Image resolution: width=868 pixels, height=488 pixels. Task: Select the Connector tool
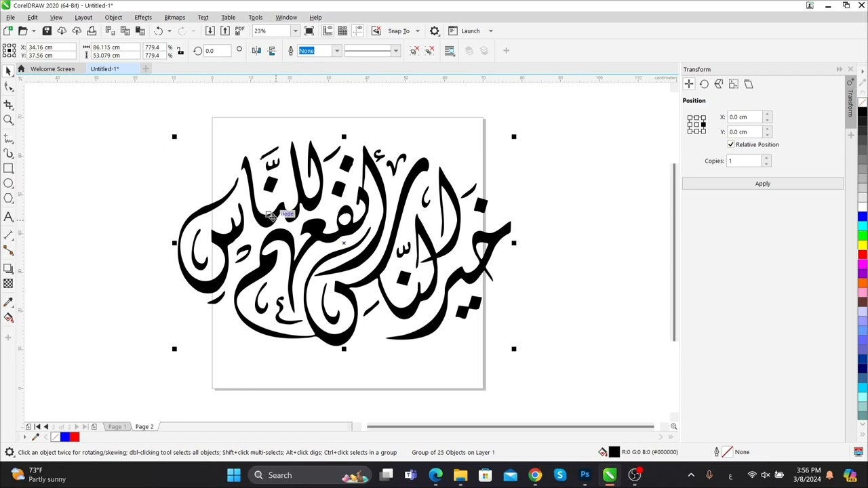8,251
